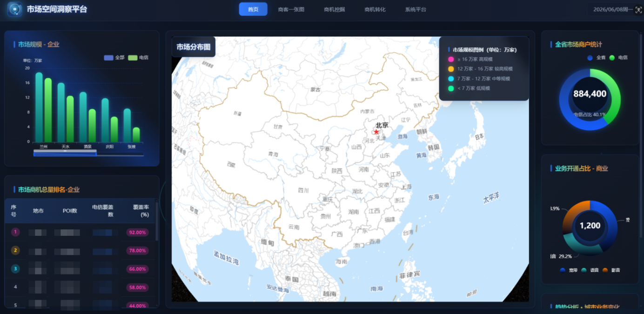
Task: Toggle 全省 legend in merchant statistics donut
Action: [596, 58]
